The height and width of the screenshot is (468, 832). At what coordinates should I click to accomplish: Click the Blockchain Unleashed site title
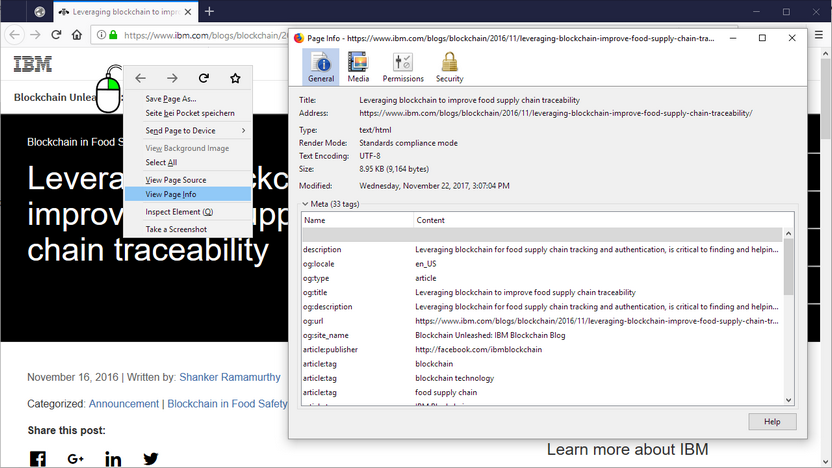[55, 97]
